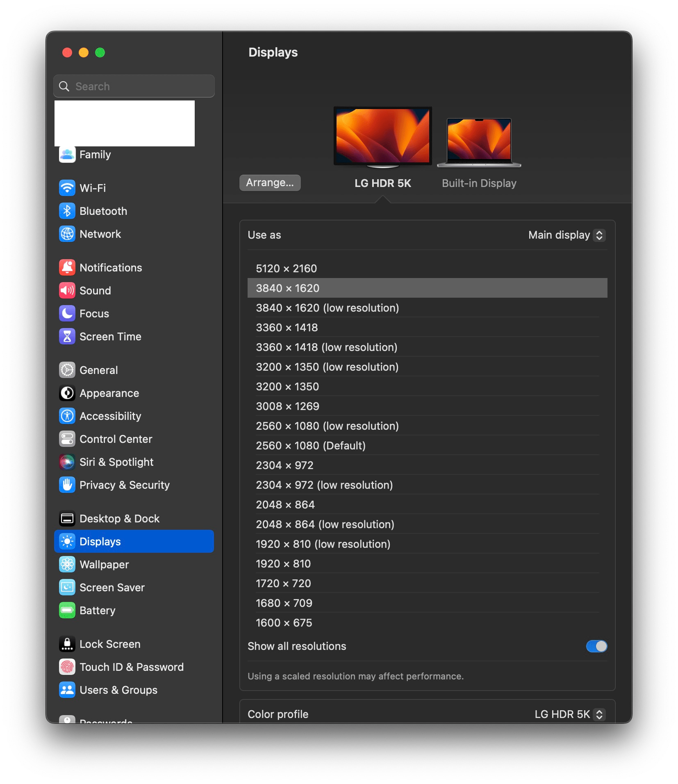Screen dimensions: 678x784
Task: Open Focus settings
Action: click(x=94, y=313)
